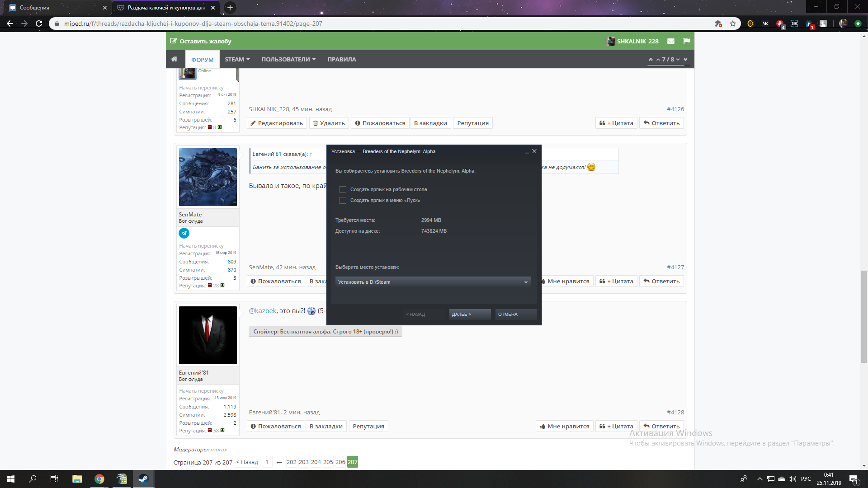Bookmark this page star icon
The width and height of the screenshot is (868, 488).
[x=733, y=23]
